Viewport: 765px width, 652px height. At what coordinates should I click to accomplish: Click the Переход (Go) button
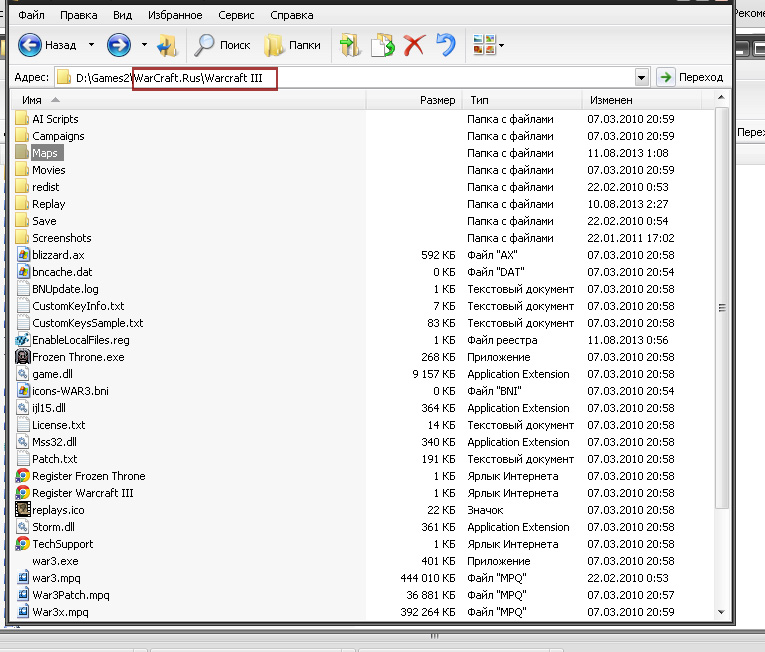(x=690, y=77)
